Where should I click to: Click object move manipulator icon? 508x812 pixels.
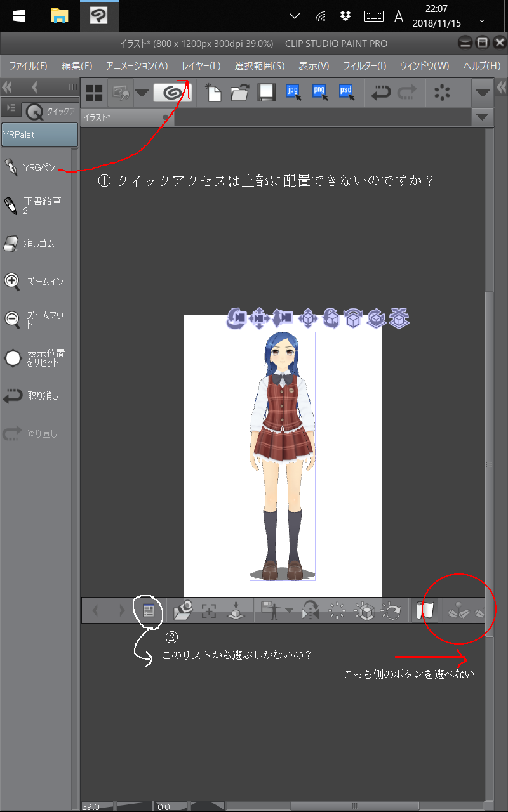click(x=307, y=318)
